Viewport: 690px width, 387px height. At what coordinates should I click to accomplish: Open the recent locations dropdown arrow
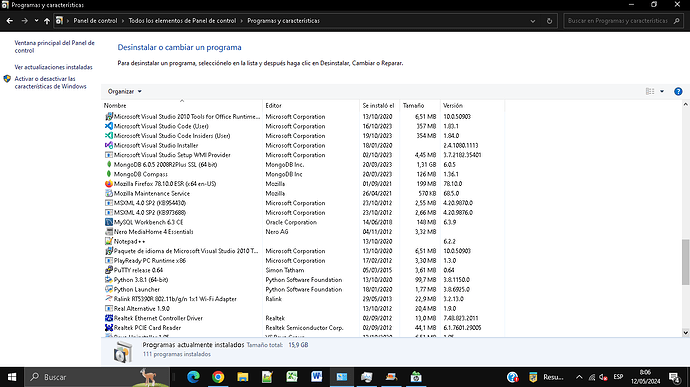pyautogui.click(x=36, y=21)
